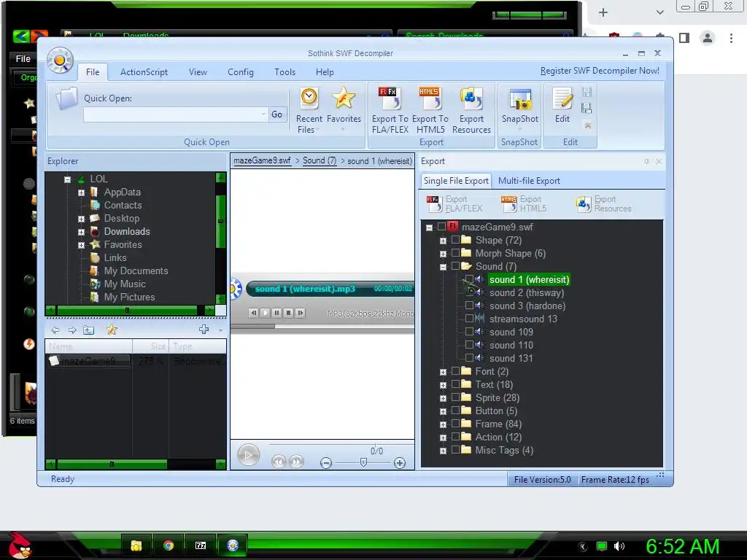
Task: Select sound 2 (thisway) in tree
Action: (527, 292)
